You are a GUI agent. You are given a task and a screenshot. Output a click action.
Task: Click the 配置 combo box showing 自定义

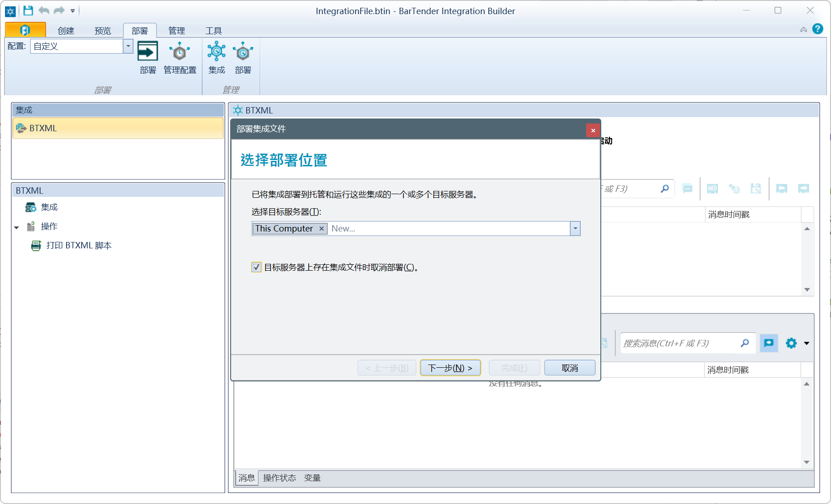(x=77, y=46)
